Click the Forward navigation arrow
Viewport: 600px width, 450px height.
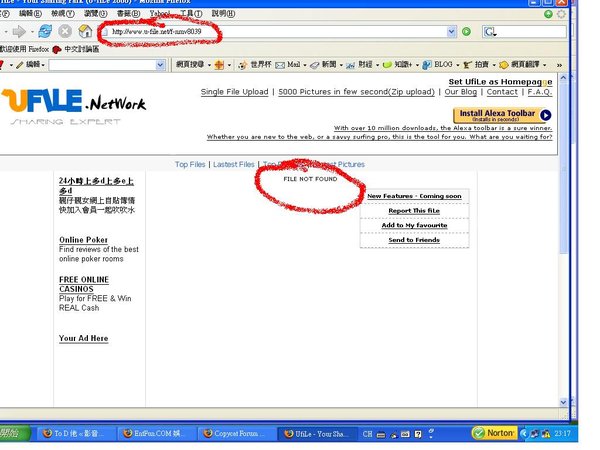pos(19,31)
